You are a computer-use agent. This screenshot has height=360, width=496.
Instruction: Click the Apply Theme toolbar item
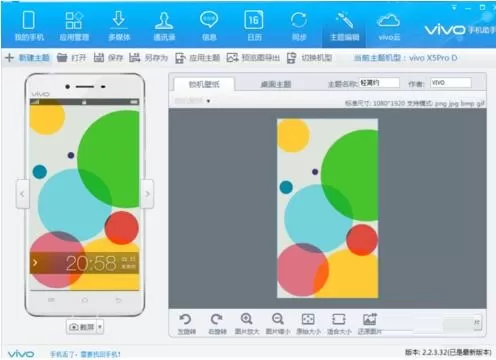(x=197, y=58)
